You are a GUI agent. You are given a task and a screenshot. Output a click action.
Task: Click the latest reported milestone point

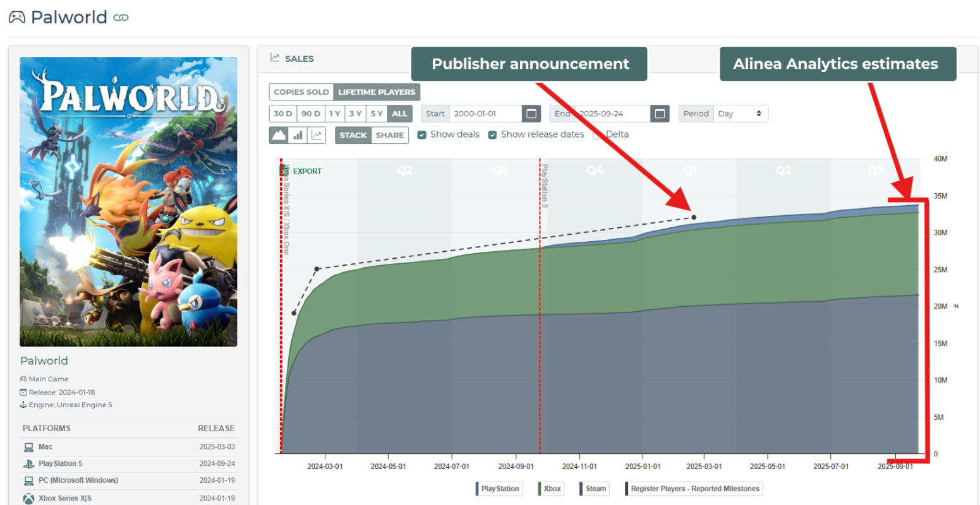(x=694, y=217)
